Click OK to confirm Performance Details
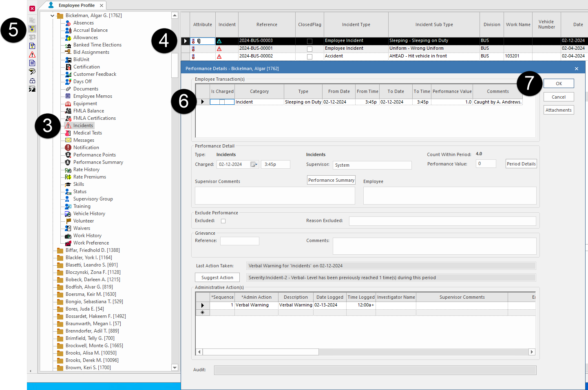 558,83
